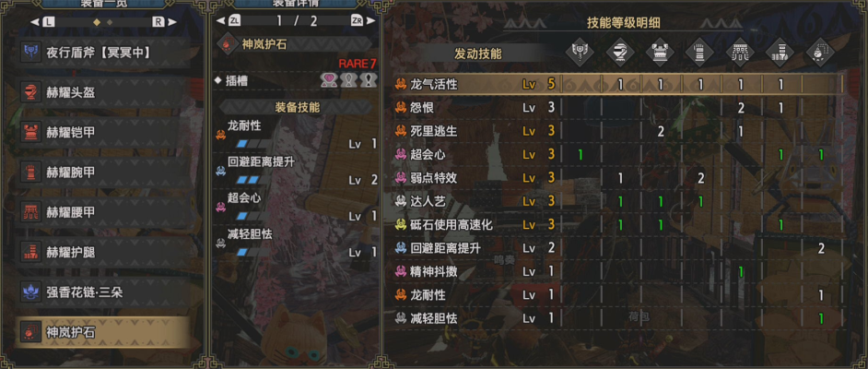Highlight the 龙气活性 skill row
This screenshot has width=868, height=369.
619,84
